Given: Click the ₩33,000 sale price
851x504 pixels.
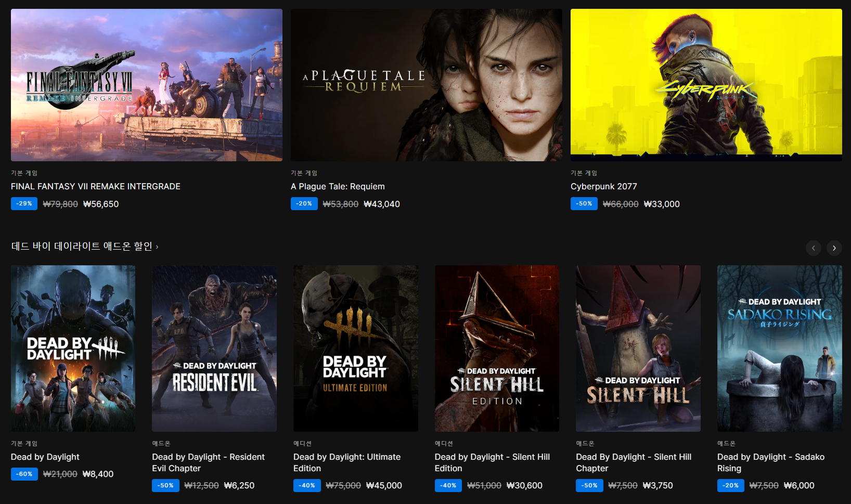Looking at the screenshot, I should (x=662, y=204).
